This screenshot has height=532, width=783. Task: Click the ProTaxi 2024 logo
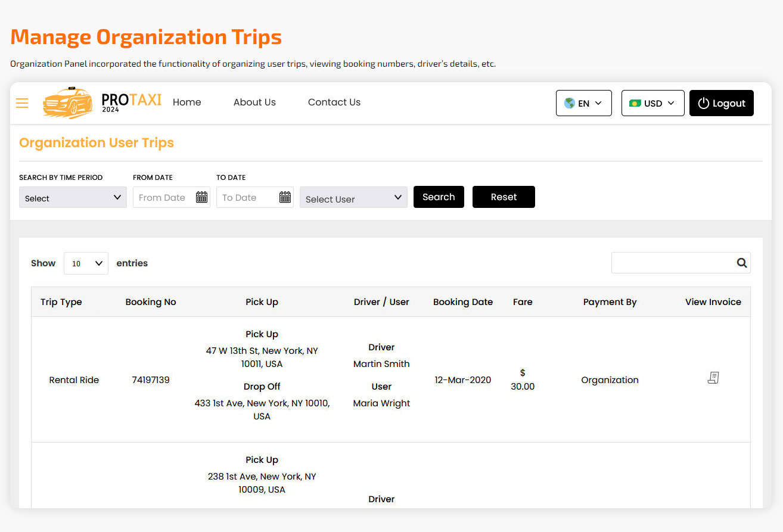[x=102, y=102]
